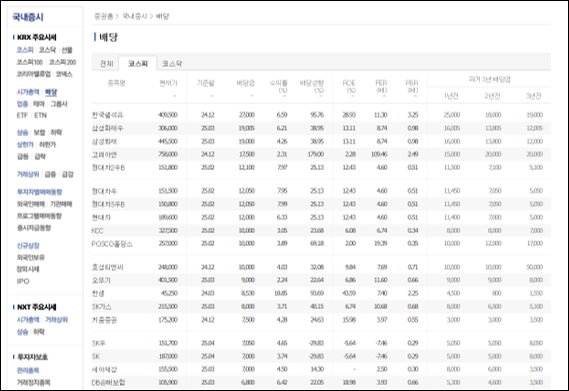Open 보합 sidebar link
This screenshot has width=569, height=391.
pos(39,133)
